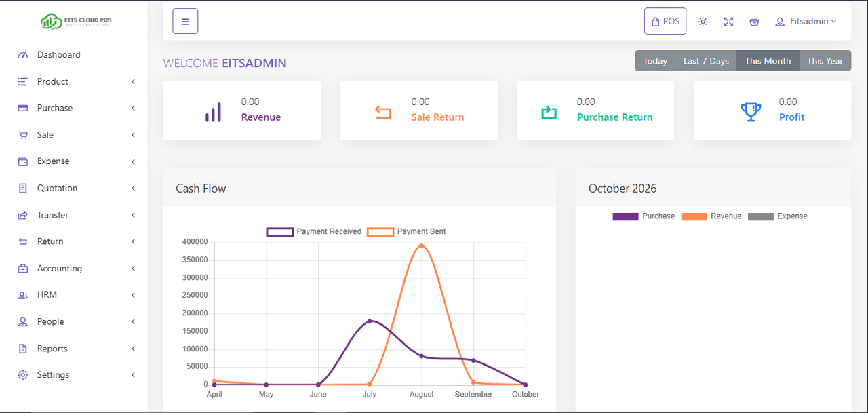The width and height of the screenshot is (868, 413).
Task: Select the This Year filter
Action: (x=825, y=61)
